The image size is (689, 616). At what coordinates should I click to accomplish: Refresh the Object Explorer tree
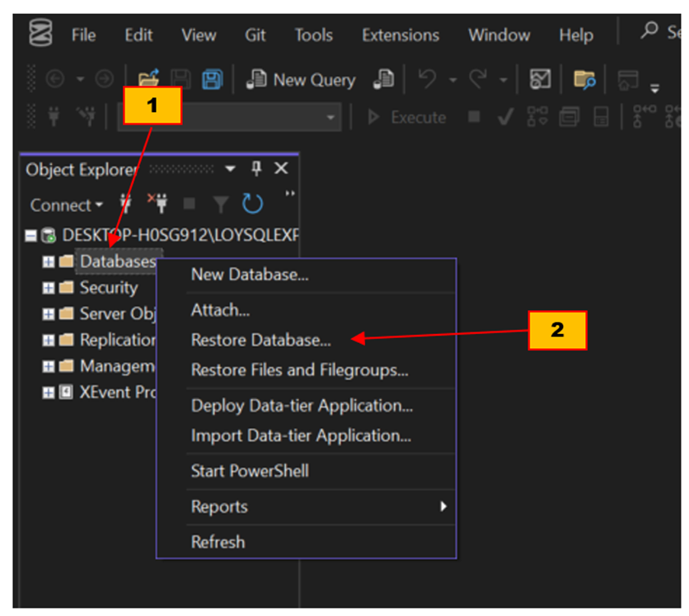pyautogui.click(x=251, y=204)
